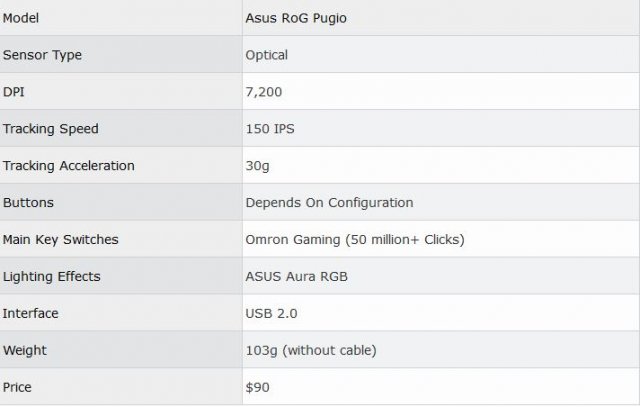Viewport: 640px width, 407px height.
Task: Select the "150 IPS" value
Action: pyautogui.click(x=271, y=129)
